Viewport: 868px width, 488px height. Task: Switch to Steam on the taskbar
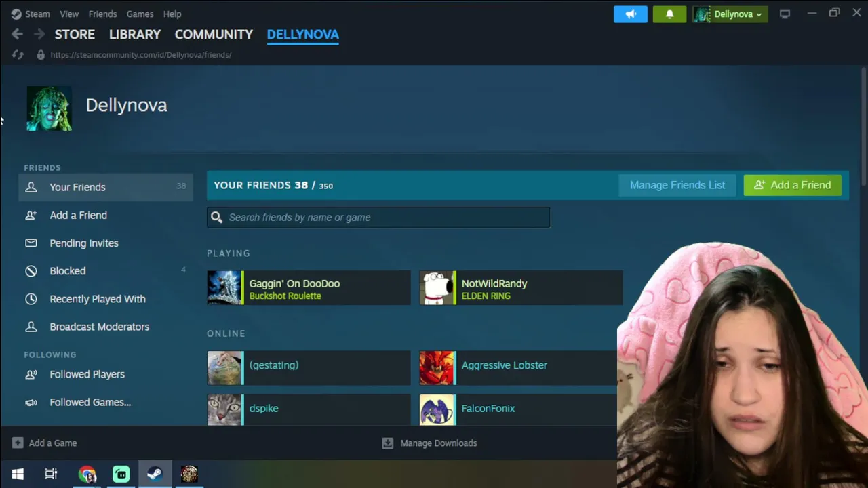click(155, 474)
